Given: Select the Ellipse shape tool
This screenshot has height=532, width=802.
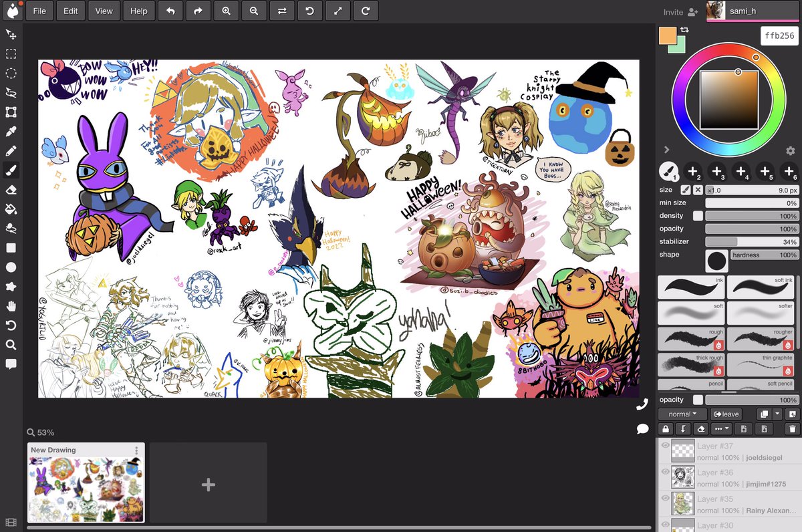Looking at the screenshot, I should 11,267.
